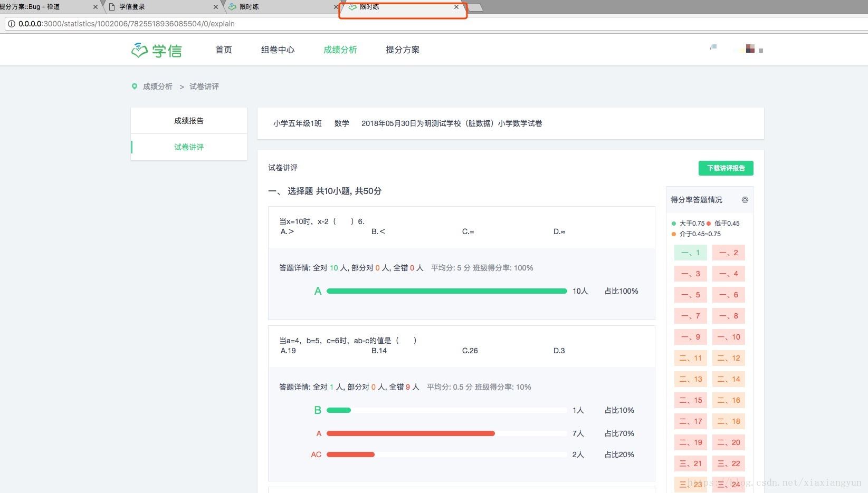Select 成绩报告 in the sidebar
Viewport: 868px width, 493px height.
point(188,120)
